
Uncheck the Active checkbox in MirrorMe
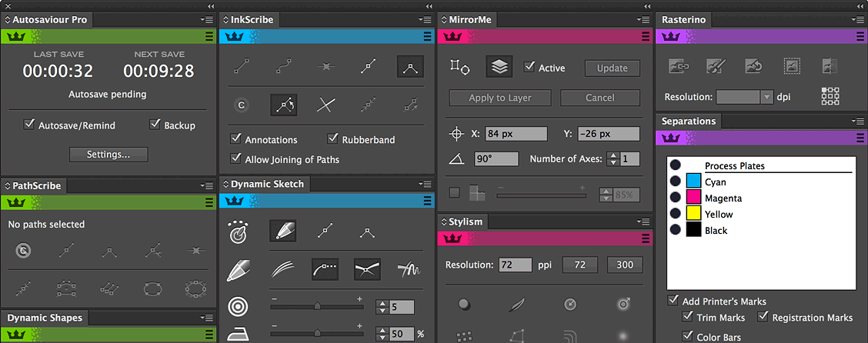(529, 67)
